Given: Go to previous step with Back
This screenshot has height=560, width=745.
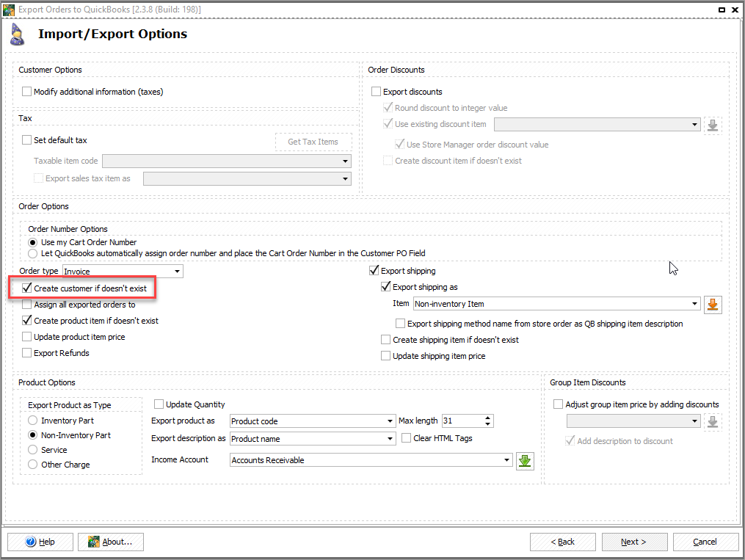Looking at the screenshot, I should [563, 542].
